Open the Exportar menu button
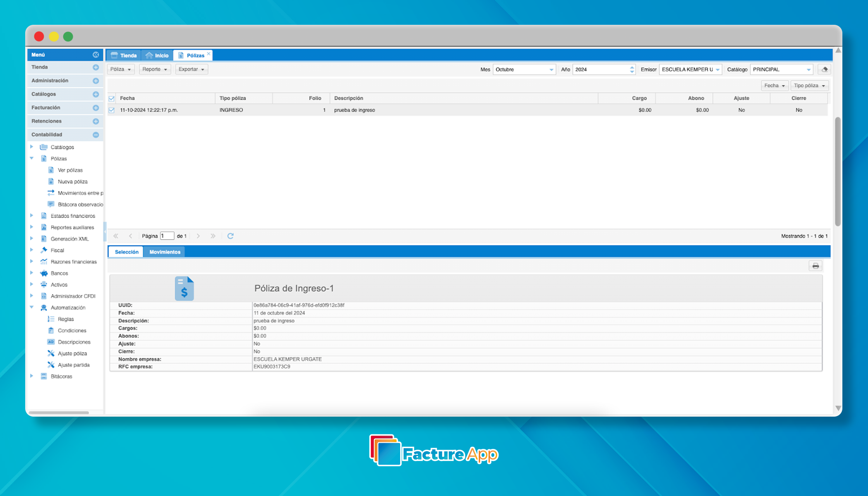868x496 pixels. [191, 69]
